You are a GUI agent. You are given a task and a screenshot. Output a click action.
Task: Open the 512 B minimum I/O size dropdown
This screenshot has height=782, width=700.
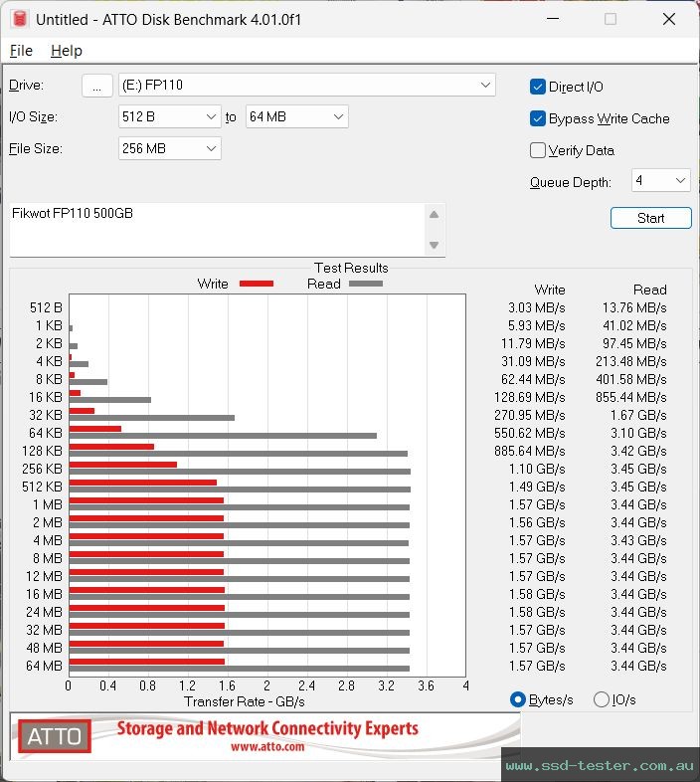169,116
